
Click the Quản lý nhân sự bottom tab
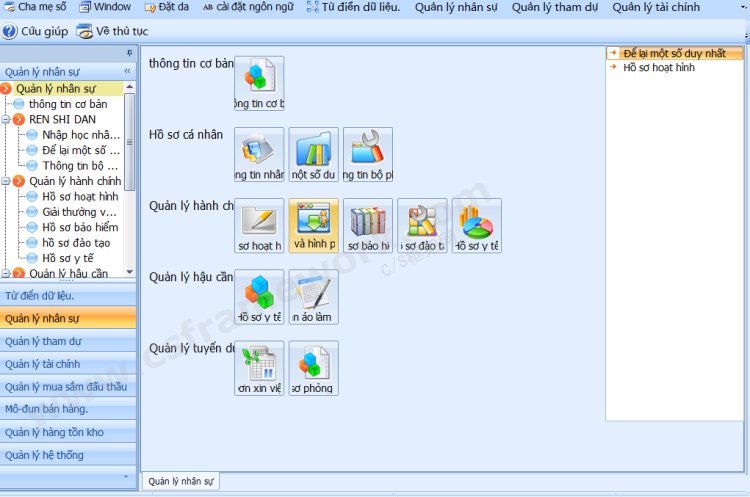coord(181,481)
